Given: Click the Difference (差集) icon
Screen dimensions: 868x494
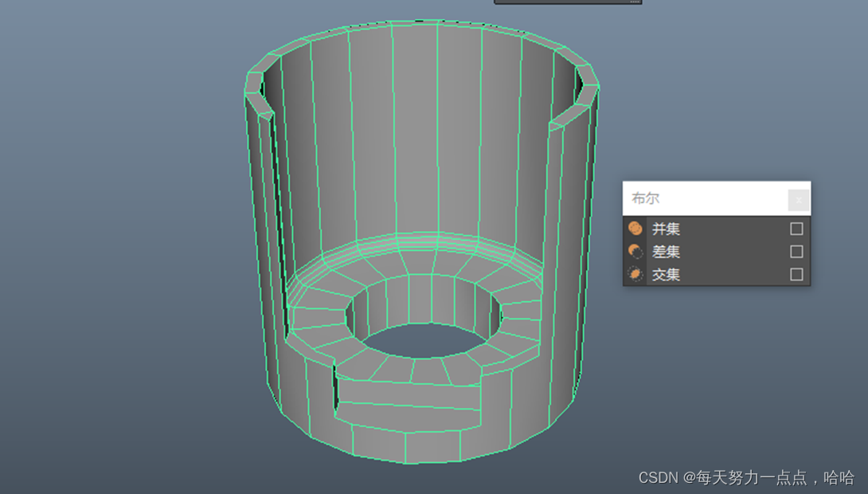Looking at the screenshot, I should click(x=635, y=252).
